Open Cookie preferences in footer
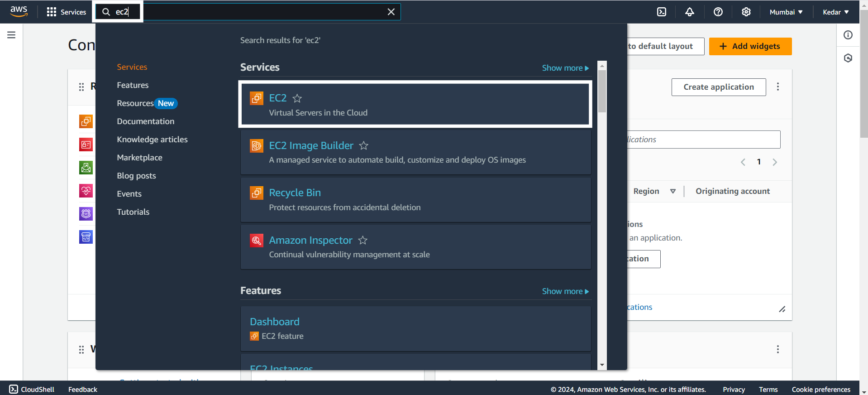868x395 pixels. click(821, 389)
